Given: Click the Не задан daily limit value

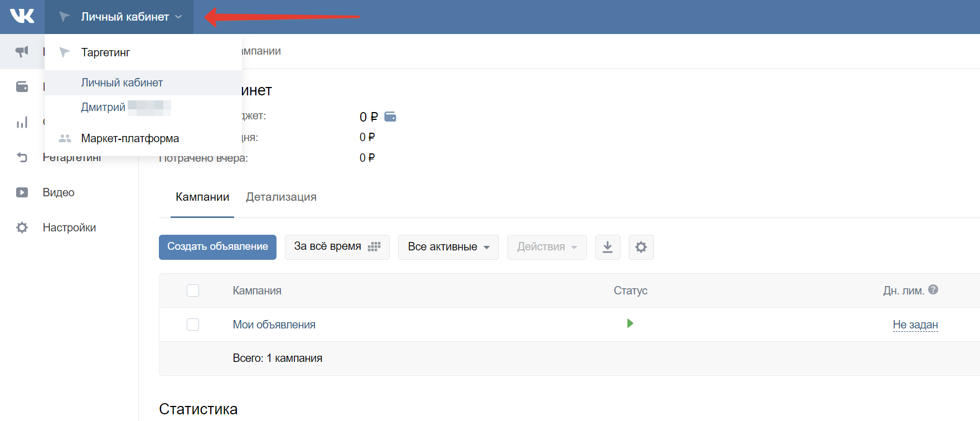Looking at the screenshot, I should pyautogui.click(x=915, y=325).
